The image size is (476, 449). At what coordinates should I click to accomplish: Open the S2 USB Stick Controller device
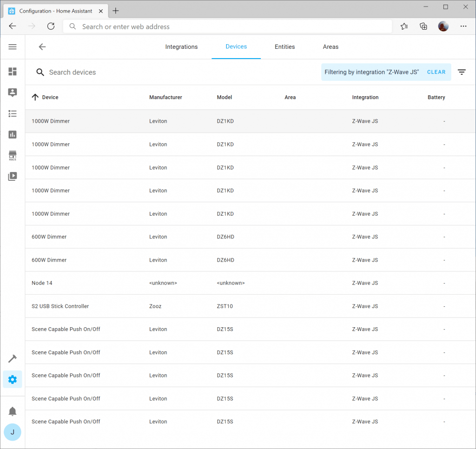point(60,306)
